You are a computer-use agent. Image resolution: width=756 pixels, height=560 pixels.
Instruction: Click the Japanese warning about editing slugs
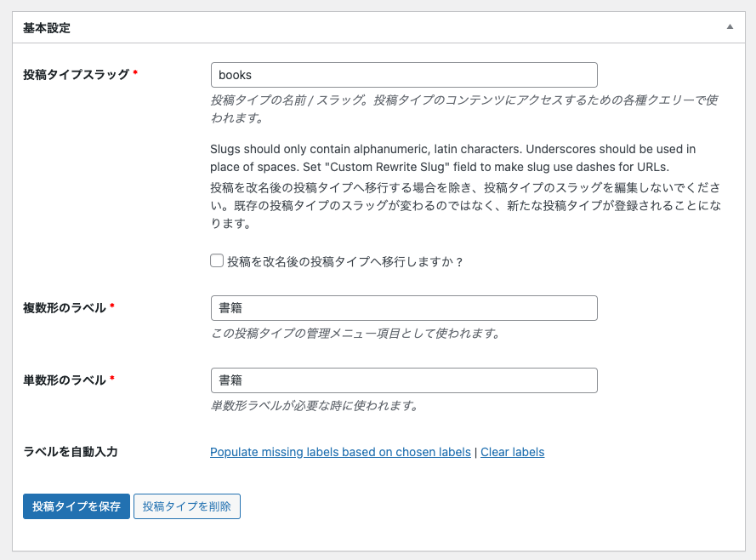pos(466,205)
